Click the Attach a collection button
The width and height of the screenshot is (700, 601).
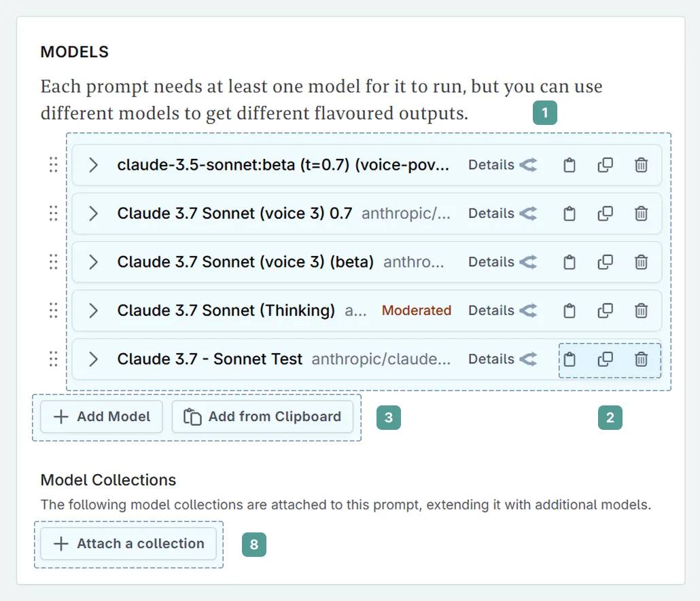pyautogui.click(x=128, y=543)
